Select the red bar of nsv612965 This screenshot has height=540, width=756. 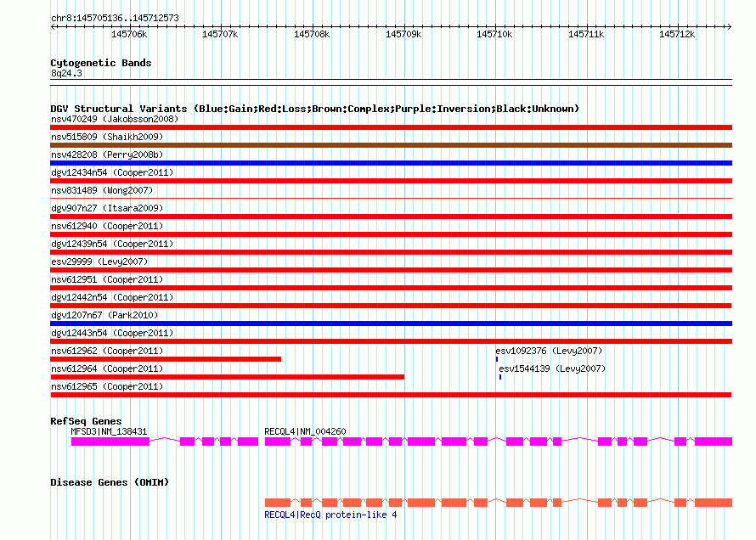(x=391, y=395)
